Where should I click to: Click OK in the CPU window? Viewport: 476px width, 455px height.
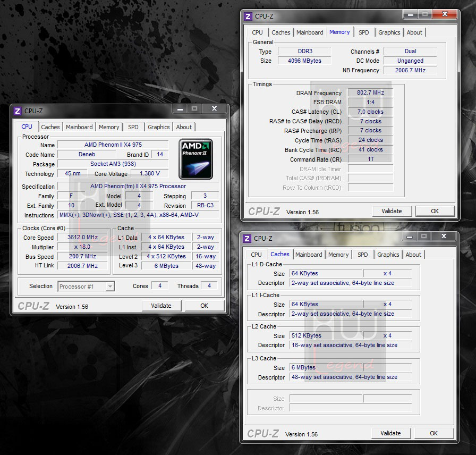pyautogui.click(x=205, y=306)
